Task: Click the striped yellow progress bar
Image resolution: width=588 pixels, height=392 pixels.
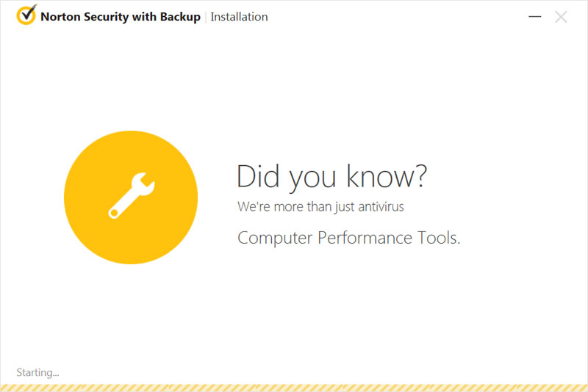Action: pyautogui.click(x=294, y=388)
